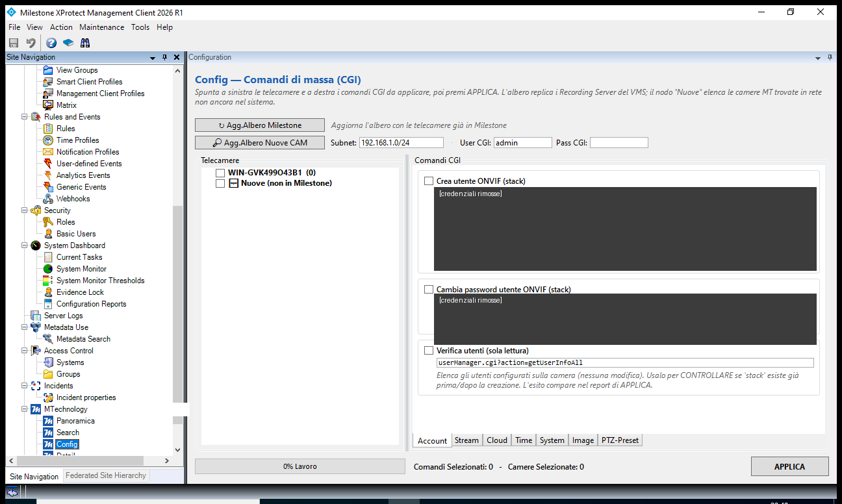Screen dimensions: 842x504
Task: Click the Evidence Lock icon
Action: click(x=48, y=292)
